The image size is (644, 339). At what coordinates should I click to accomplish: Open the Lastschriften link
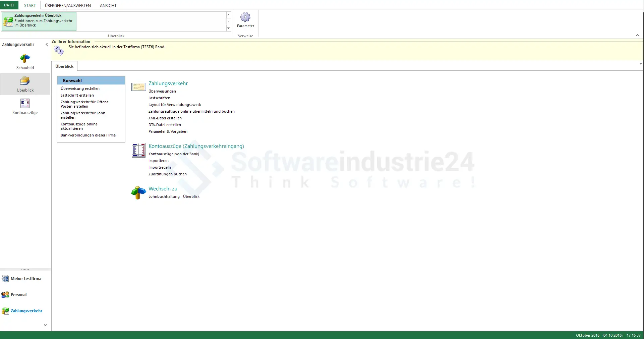[159, 98]
